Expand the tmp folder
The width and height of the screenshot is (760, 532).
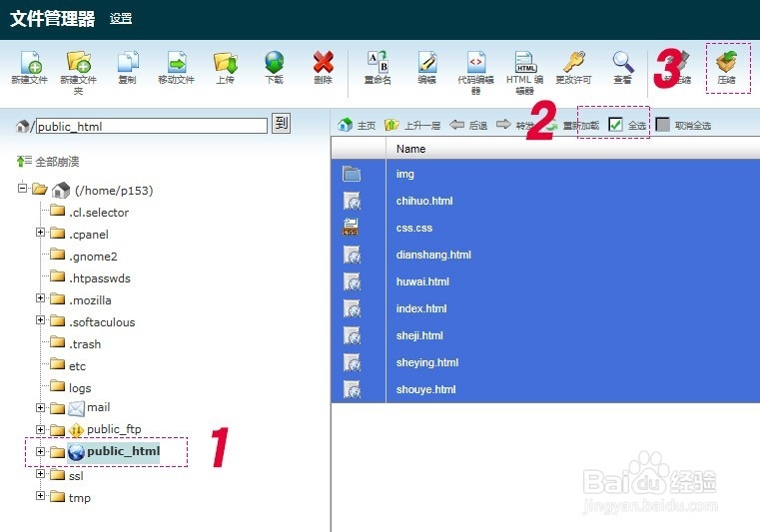[x=40, y=496]
